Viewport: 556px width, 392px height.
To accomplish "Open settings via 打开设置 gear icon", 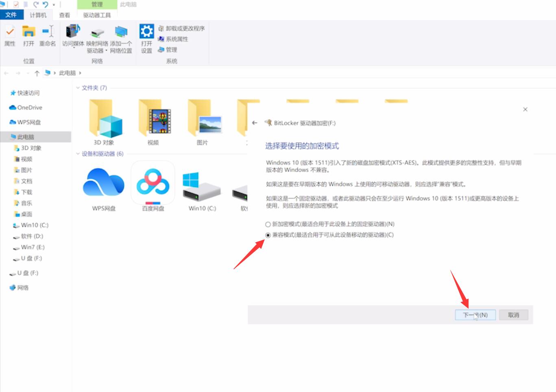I will click(x=146, y=39).
